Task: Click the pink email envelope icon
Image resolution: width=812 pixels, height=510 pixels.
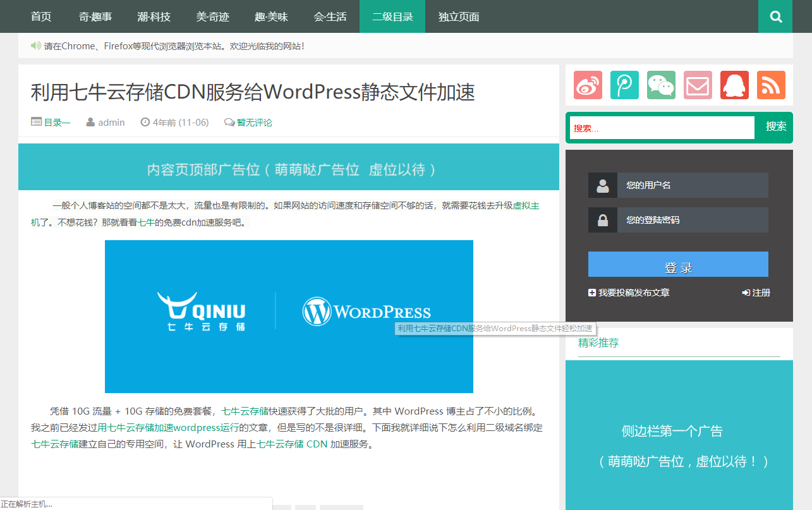Action: (x=698, y=85)
